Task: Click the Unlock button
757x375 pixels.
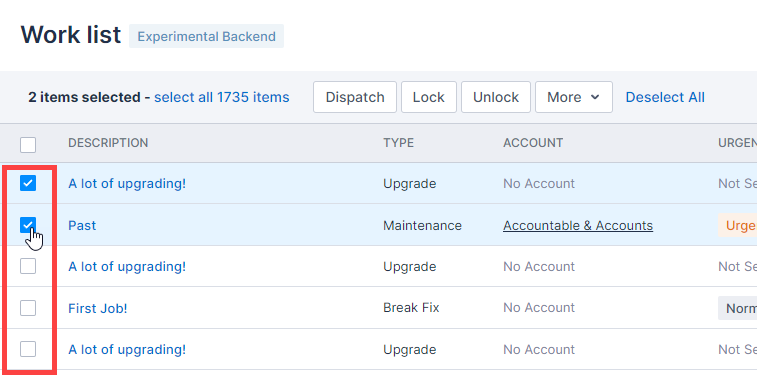Action: click(496, 97)
